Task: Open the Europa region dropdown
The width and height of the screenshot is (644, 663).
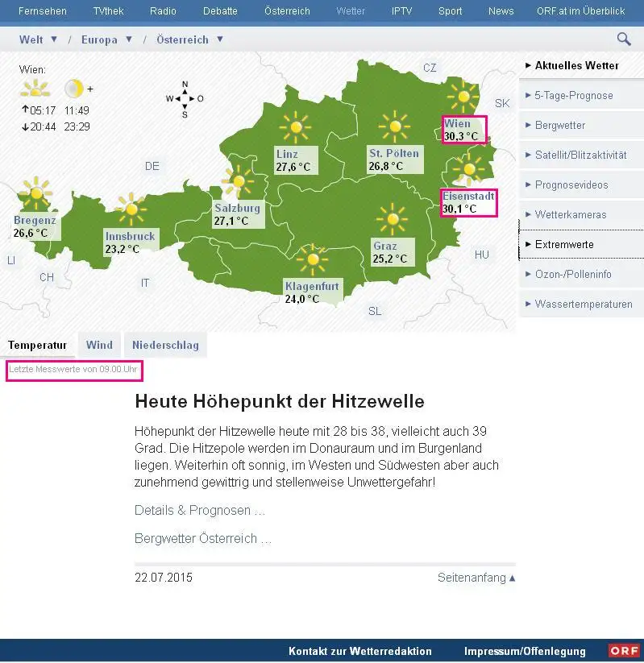Action: point(106,39)
